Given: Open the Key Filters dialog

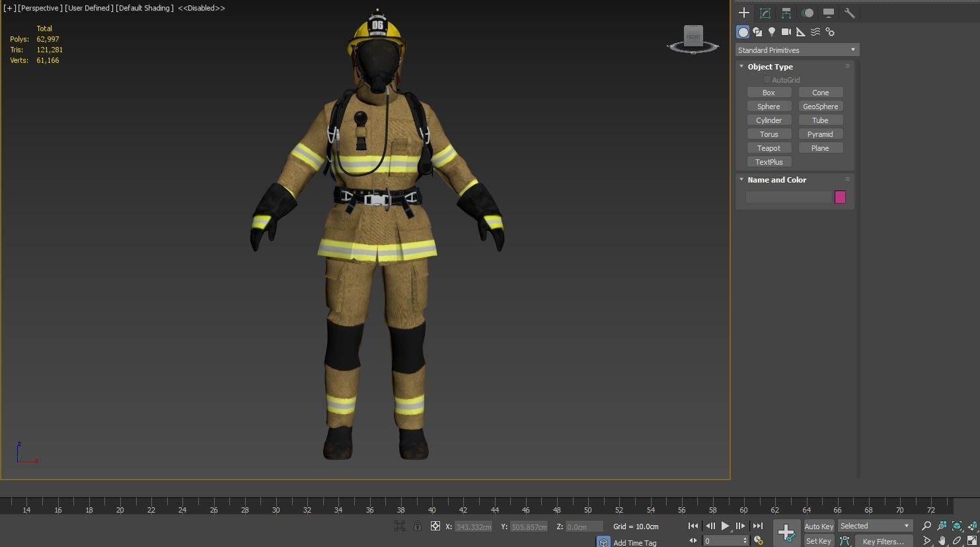Looking at the screenshot, I should click(x=883, y=541).
